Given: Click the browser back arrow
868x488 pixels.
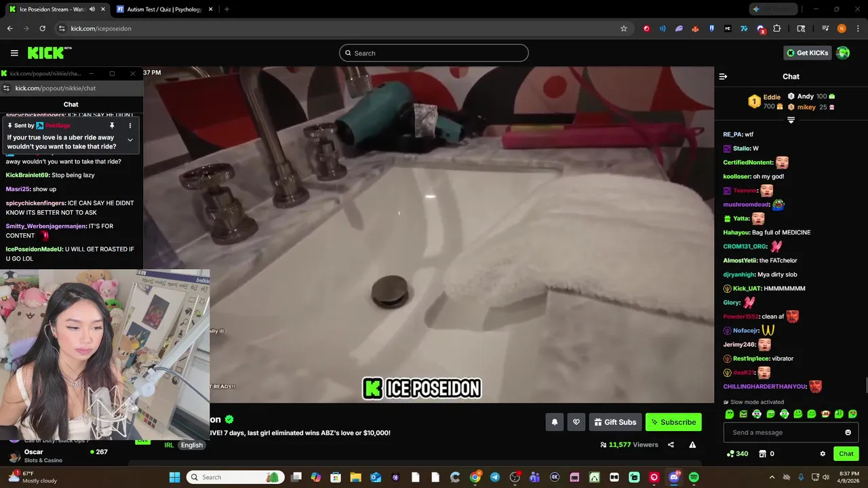Looking at the screenshot, I should click(x=9, y=28).
